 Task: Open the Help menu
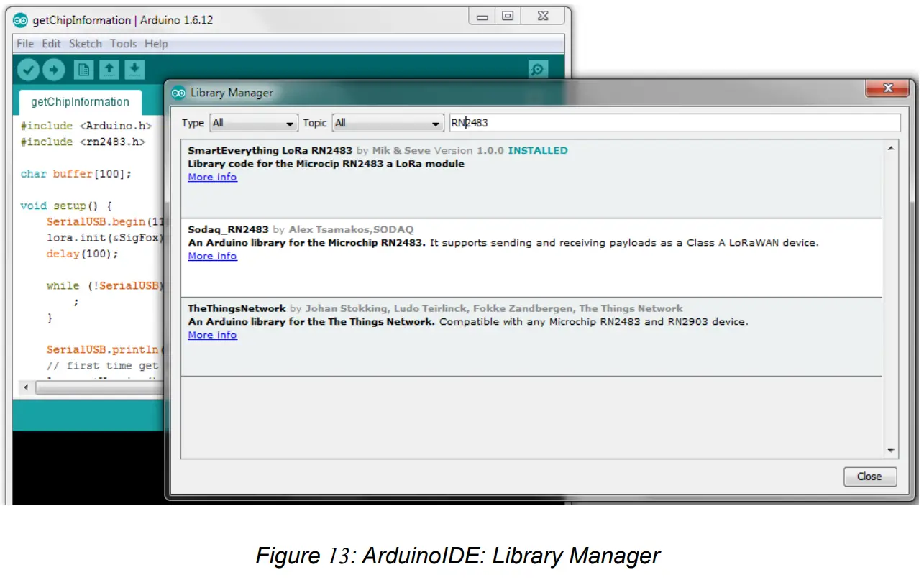(x=156, y=44)
